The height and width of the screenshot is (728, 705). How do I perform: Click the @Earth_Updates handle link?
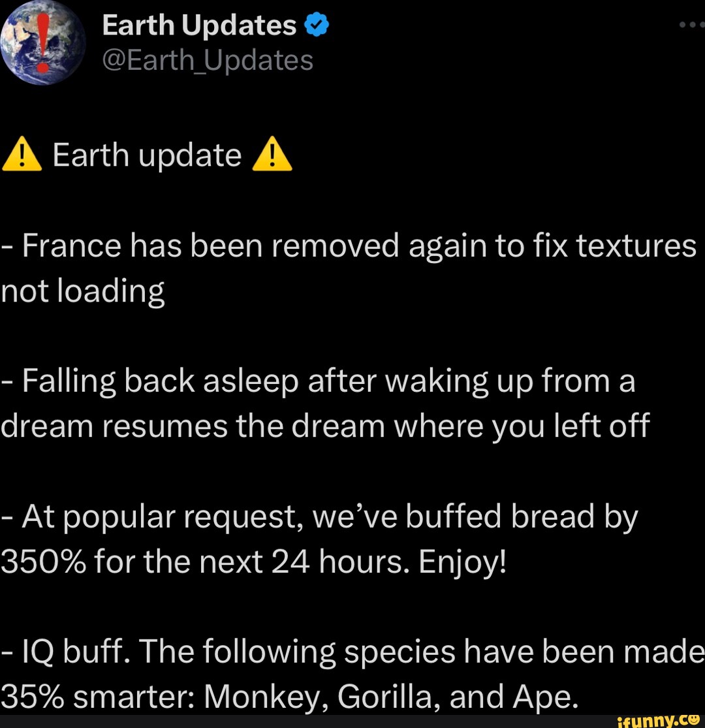click(x=206, y=59)
